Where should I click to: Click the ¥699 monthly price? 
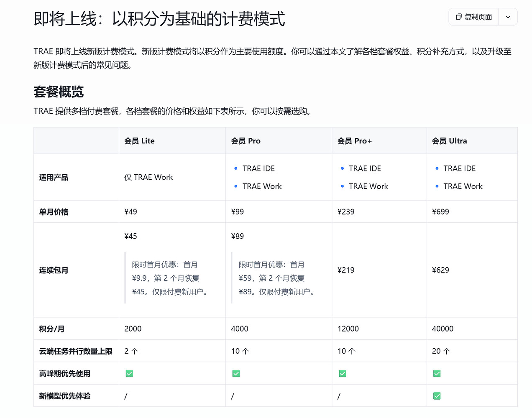[x=440, y=212]
